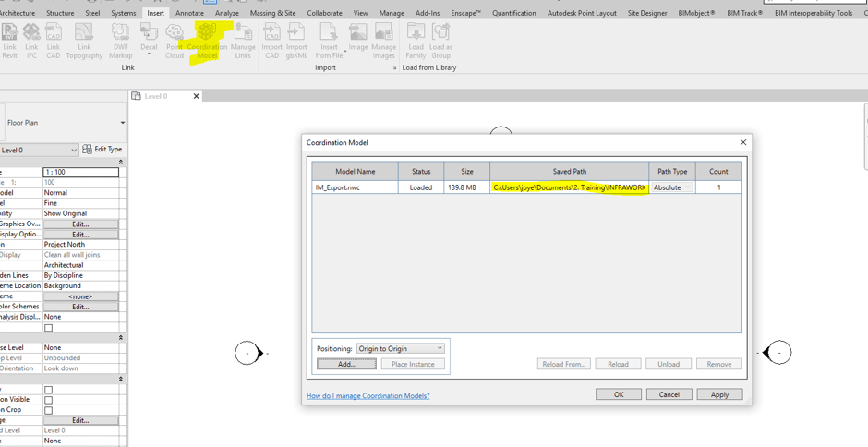Collapse the Properties group chevron above Scope Box
The image size is (868, 447).
pos(121,337)
